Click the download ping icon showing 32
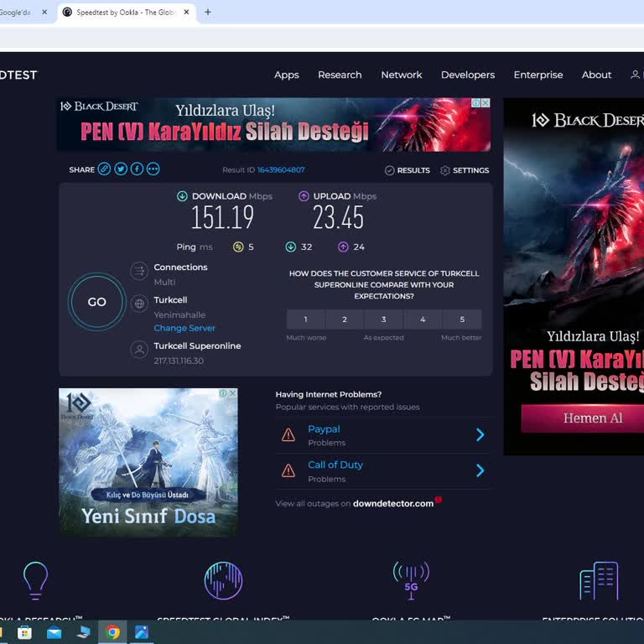The image size is (644, 644). coord(291,247)
